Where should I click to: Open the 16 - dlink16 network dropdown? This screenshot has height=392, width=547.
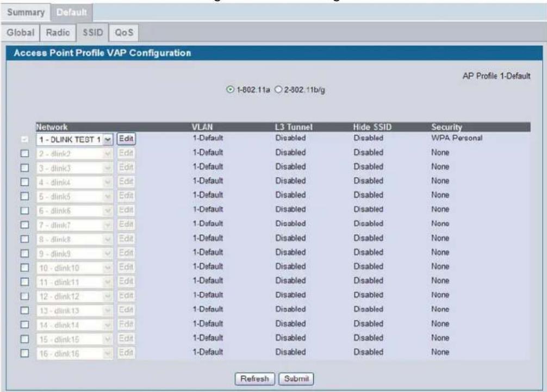coord(74,353)
